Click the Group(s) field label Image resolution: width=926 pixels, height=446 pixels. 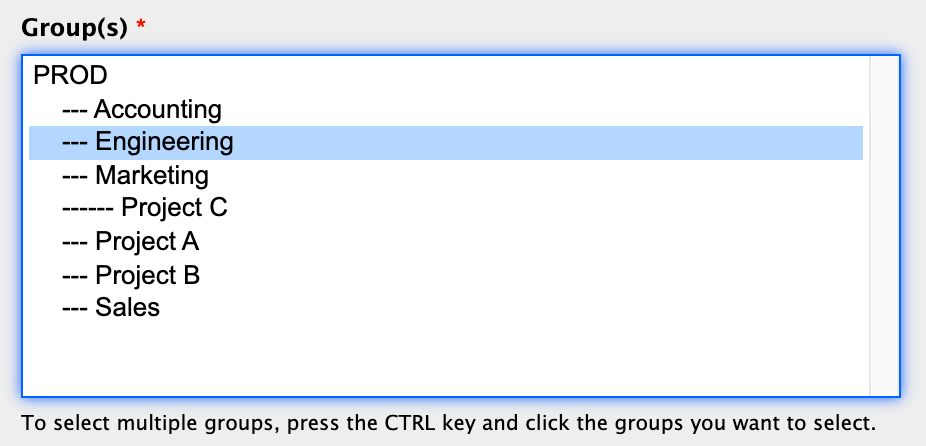pos(74,28)
